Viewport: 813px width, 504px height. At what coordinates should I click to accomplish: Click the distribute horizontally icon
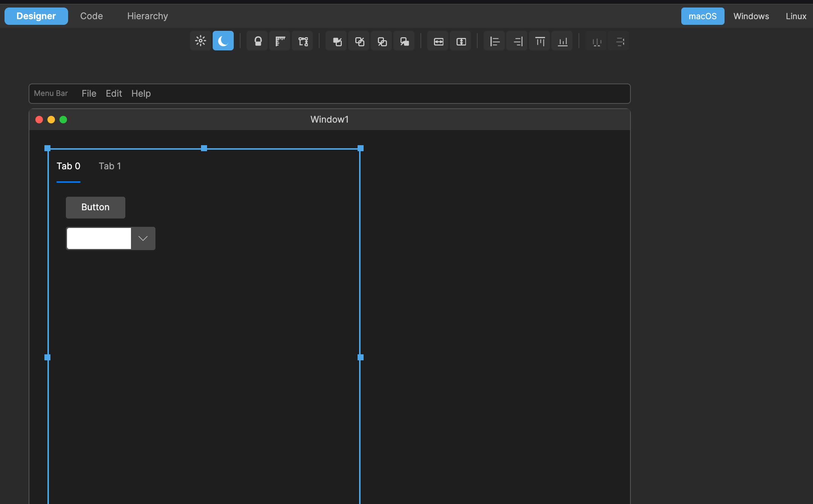pos(597,41)
